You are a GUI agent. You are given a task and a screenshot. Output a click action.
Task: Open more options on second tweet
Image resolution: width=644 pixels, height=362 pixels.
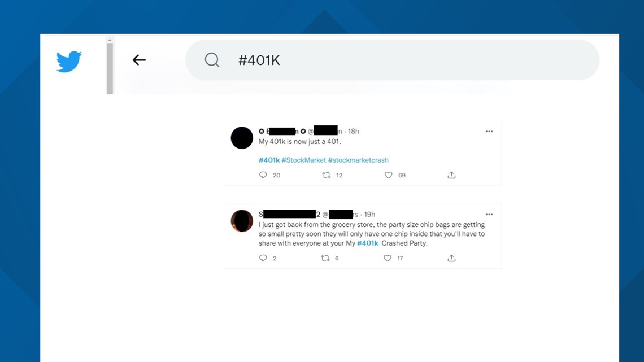pyautogui.click(x=489, y=214)
